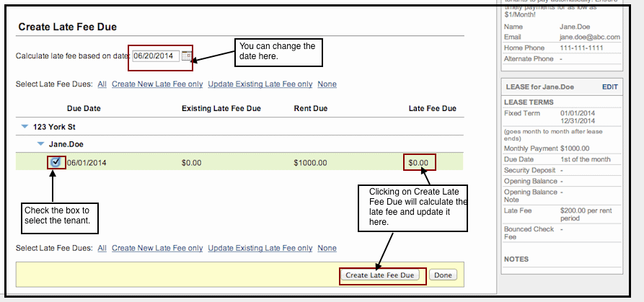Edit the lease for Jane.Doe

pos(609,87)
